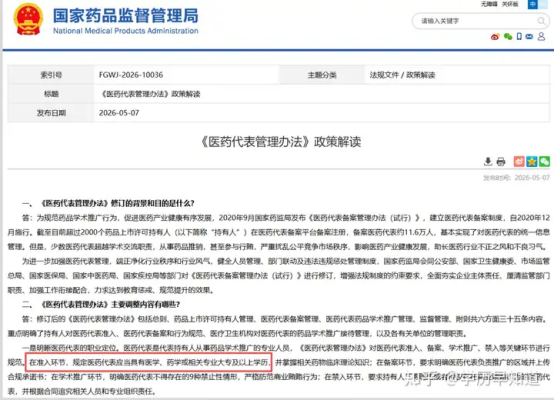The height and width of the screenshot is (400, 554).
Task: Click the 标题 label cell
Action: (x=51, y=94)
